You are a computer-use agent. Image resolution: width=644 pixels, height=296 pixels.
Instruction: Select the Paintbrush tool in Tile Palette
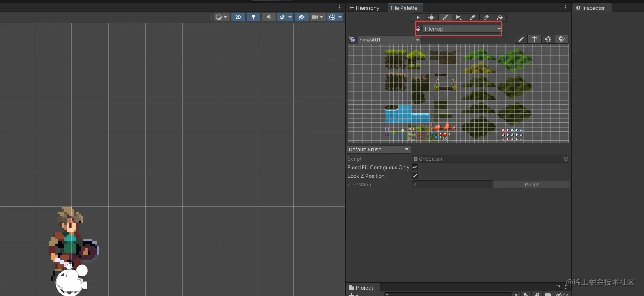tap(445, 17)
